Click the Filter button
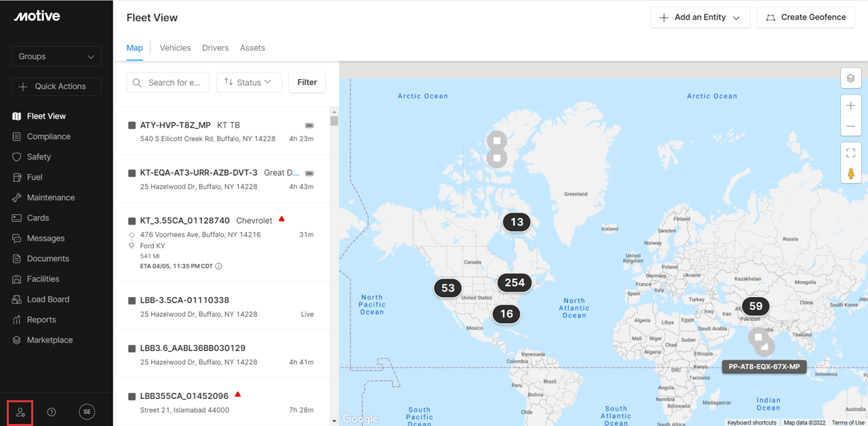 click(307, 83)
